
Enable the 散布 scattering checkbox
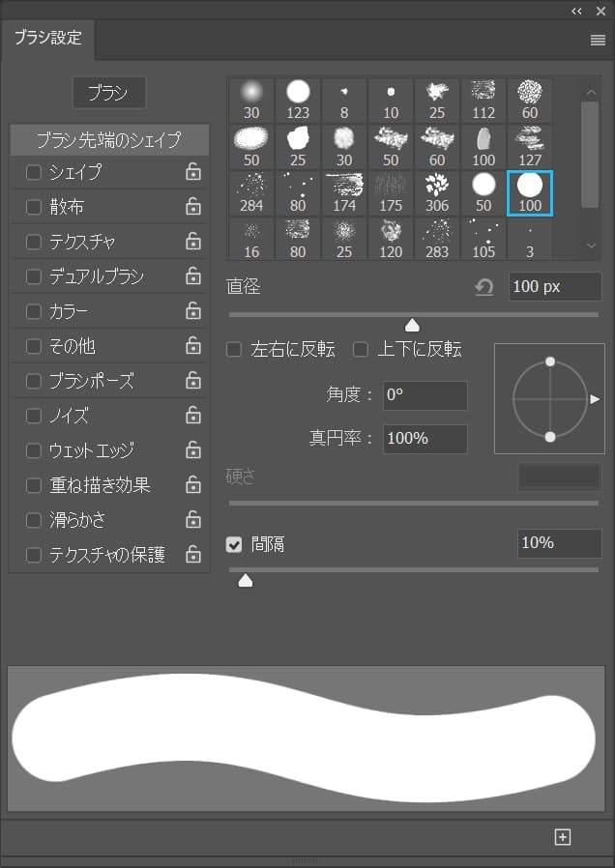click(34, 207)
